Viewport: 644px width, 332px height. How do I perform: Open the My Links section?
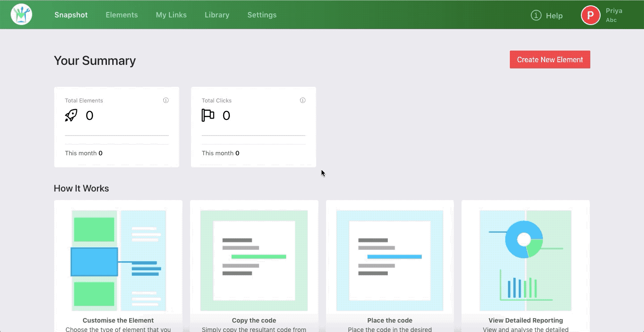coord(171,15)
